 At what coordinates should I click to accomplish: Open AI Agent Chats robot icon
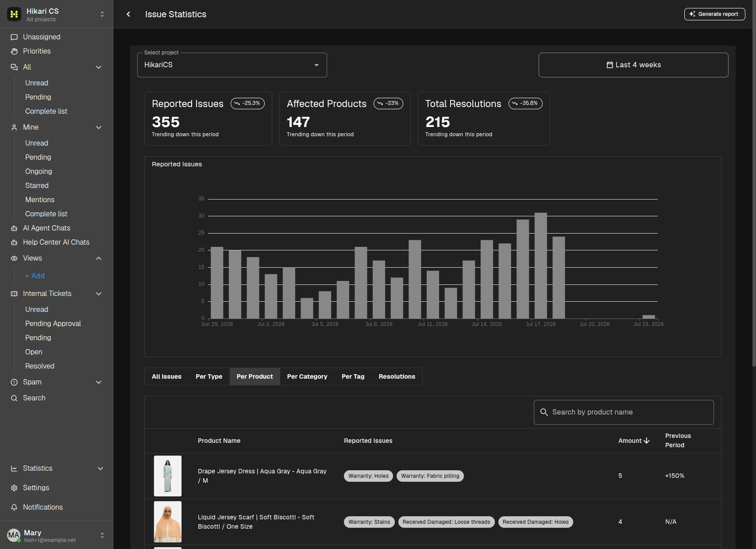click(14, 228)
